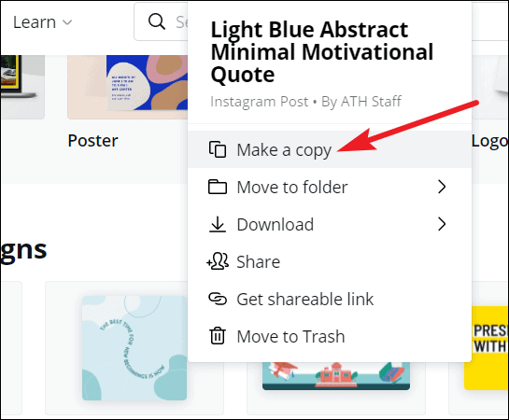Click the Make a copy duplicate icon

pyautogui.click(x=218, y=149)
